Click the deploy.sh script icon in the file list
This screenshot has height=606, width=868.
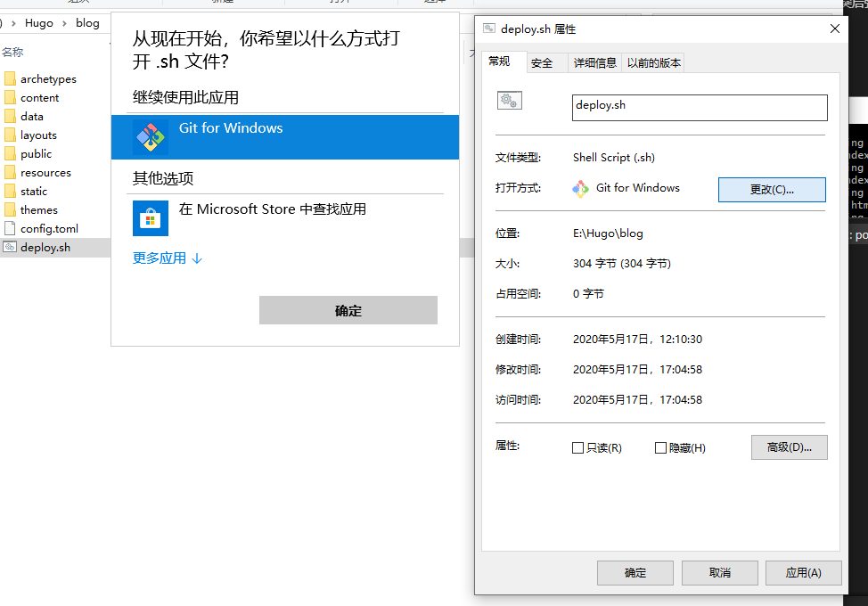point(10,247)
